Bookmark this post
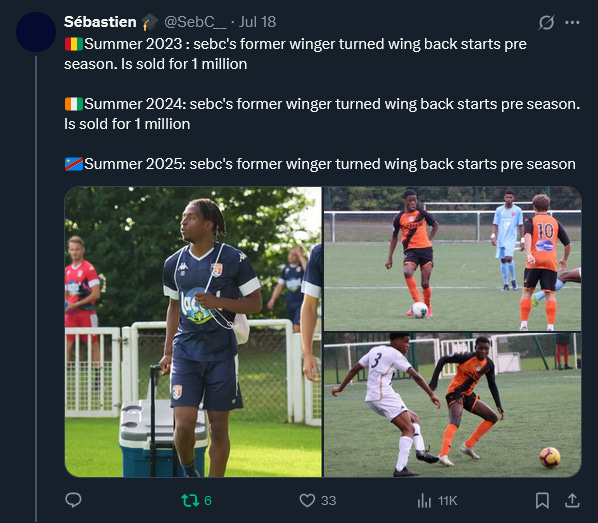 click(x=542, y=500)
